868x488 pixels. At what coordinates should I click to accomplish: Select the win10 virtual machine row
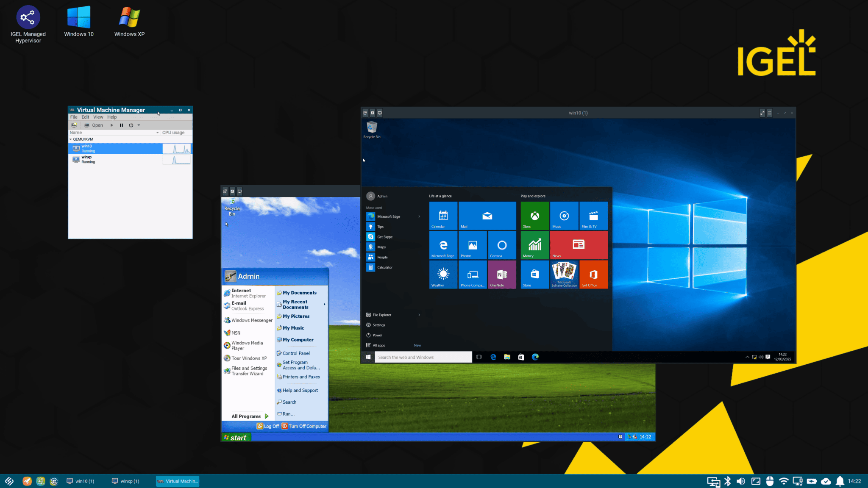(130, 149)
